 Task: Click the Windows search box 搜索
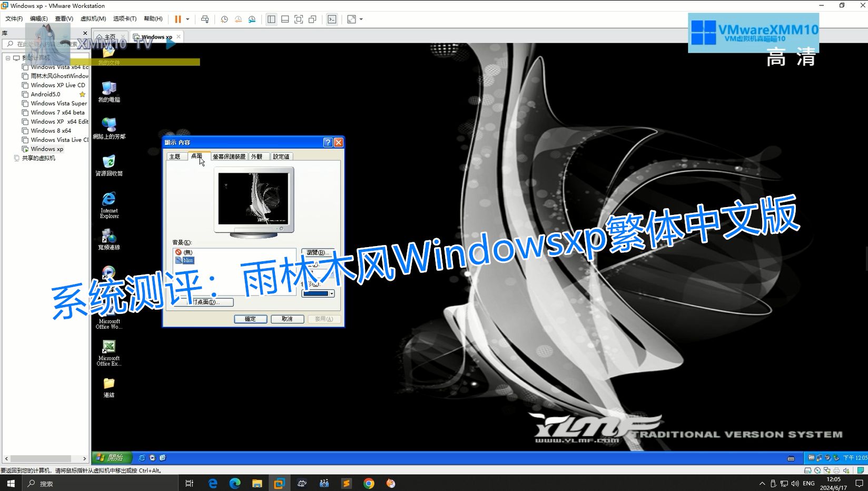tap(100, 483)
